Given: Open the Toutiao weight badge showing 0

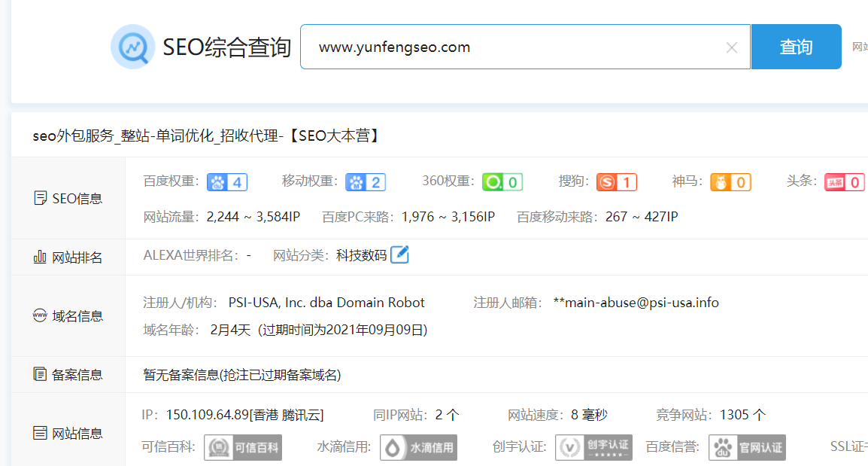Looking at the screenshot, I should coord(844,181).
